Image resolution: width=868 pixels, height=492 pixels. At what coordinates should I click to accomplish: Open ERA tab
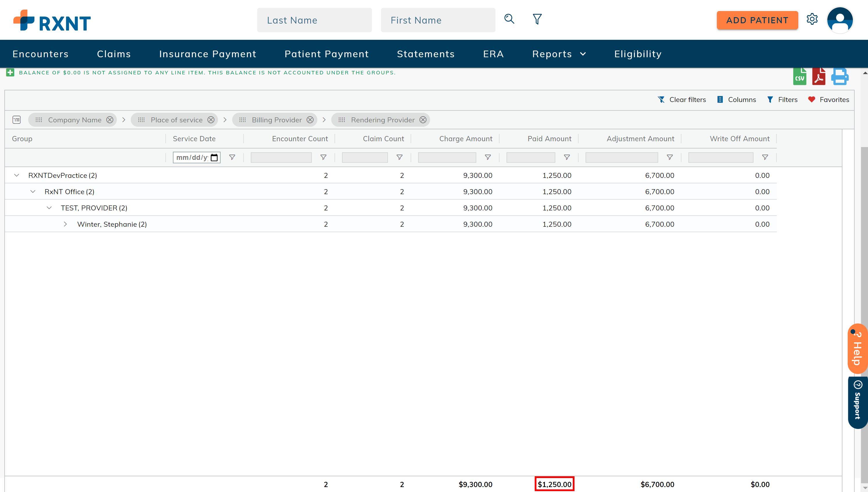[493, 54]
